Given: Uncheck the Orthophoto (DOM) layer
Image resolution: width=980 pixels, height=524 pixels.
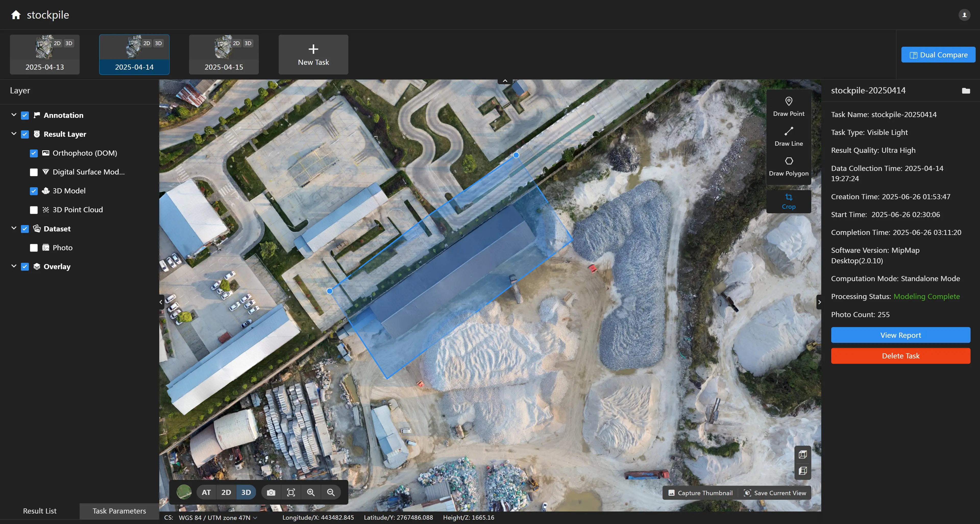Looking at the screenshot, I should 34,153.
